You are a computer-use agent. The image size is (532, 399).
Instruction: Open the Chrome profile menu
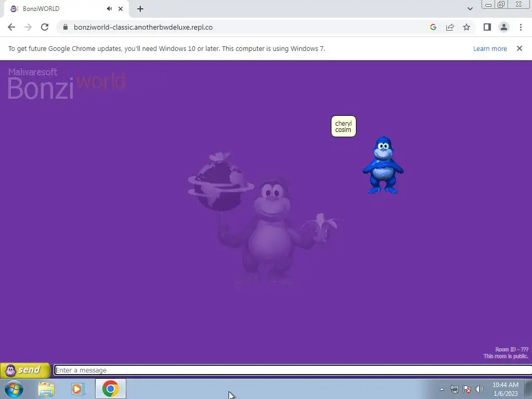[x=504, y=27]
